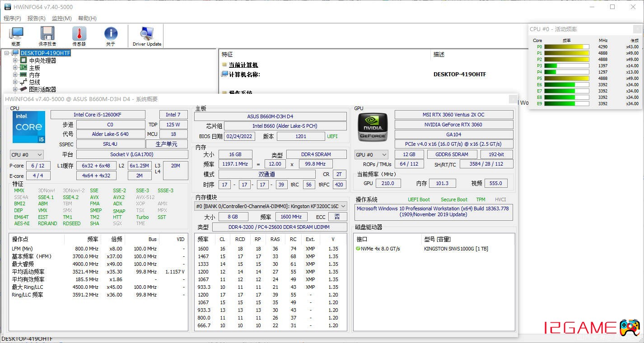Select 总线 in the device tree
The height and width of the screenshot is (343, 644).
tap(35, 82)
